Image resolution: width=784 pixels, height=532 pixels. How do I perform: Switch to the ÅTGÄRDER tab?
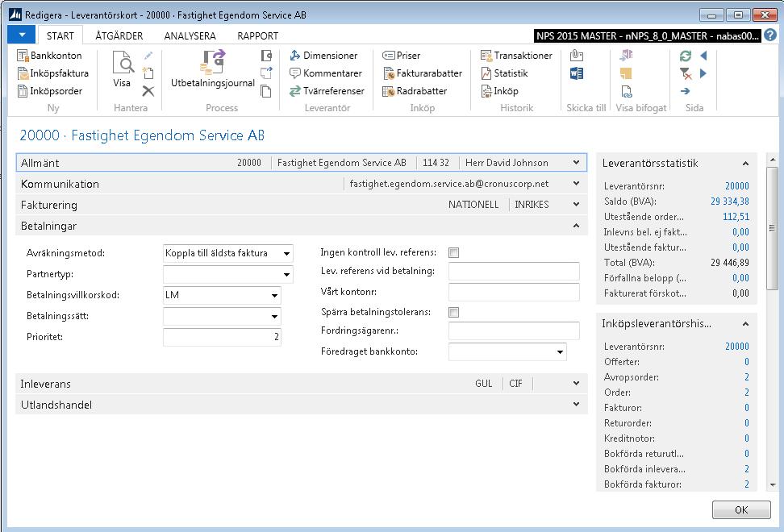point(119,36)
